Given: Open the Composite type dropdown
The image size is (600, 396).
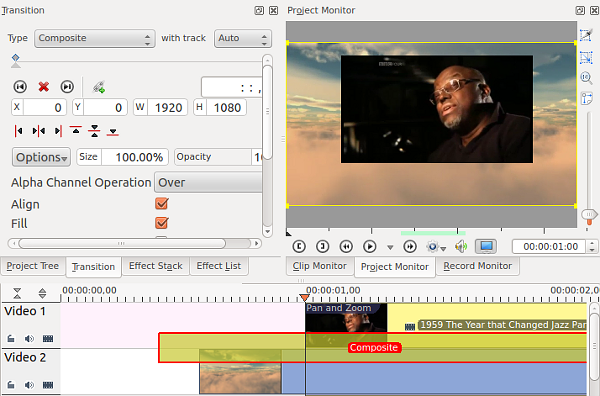Looking at the screenshot, I should (x=95, y=38).
